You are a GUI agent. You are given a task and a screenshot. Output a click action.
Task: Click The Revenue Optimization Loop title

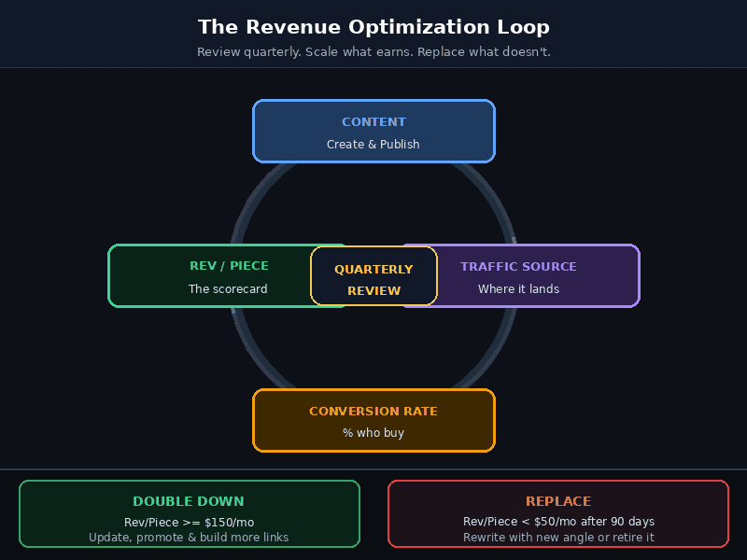(x=373, y=27)
